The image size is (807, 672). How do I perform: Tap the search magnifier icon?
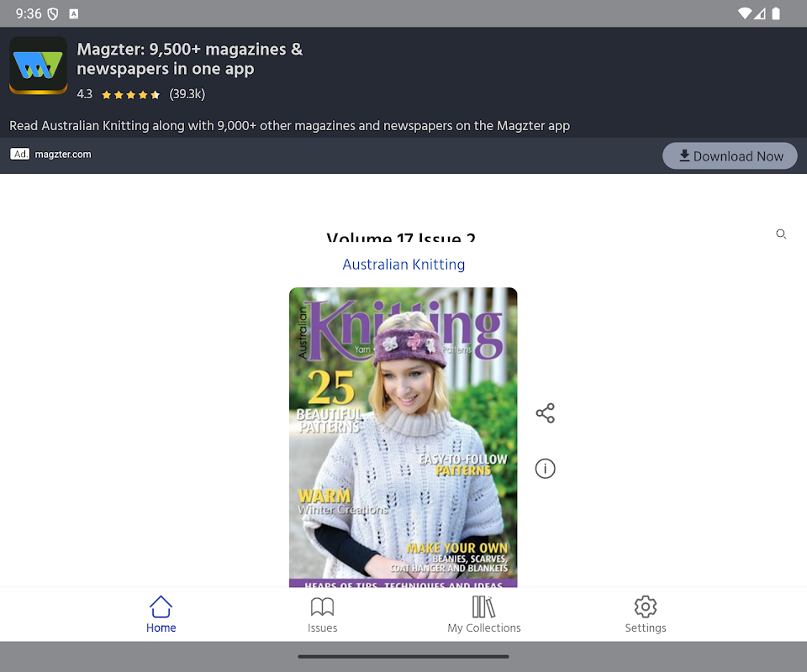pos(781,234)
